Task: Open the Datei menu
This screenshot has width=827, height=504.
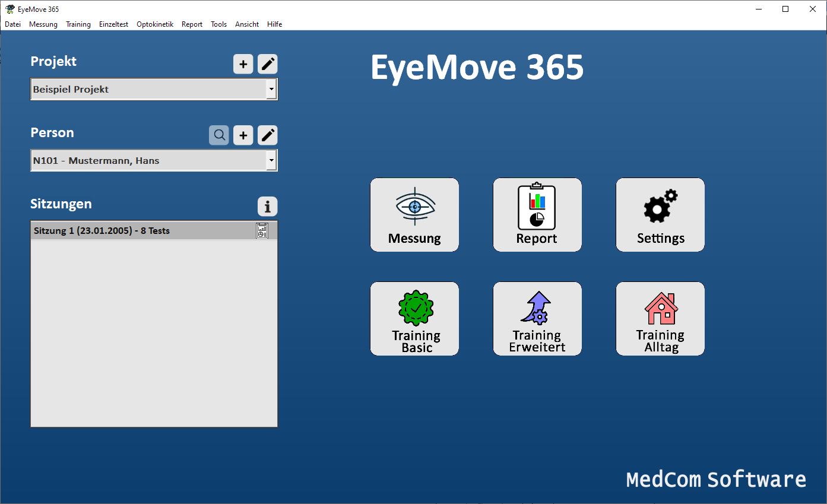Action: point(12,24)
